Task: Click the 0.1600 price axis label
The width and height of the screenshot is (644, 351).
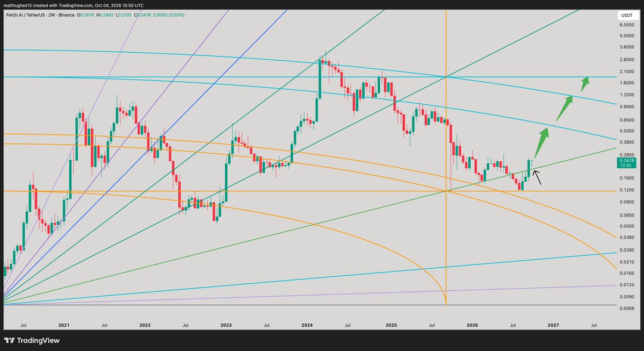Action: click(627, 178)
